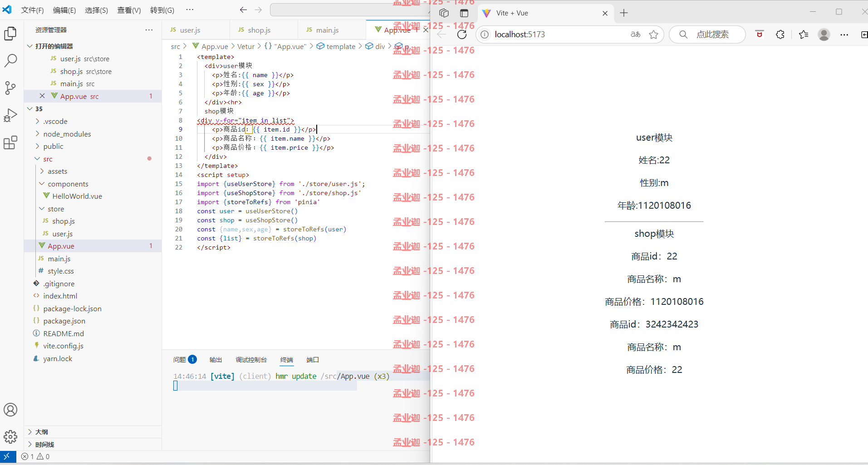Open the Explorer panel more actions menu
Image resolution: width=868 pixels, height=465 pixels.
pos(149,30)
